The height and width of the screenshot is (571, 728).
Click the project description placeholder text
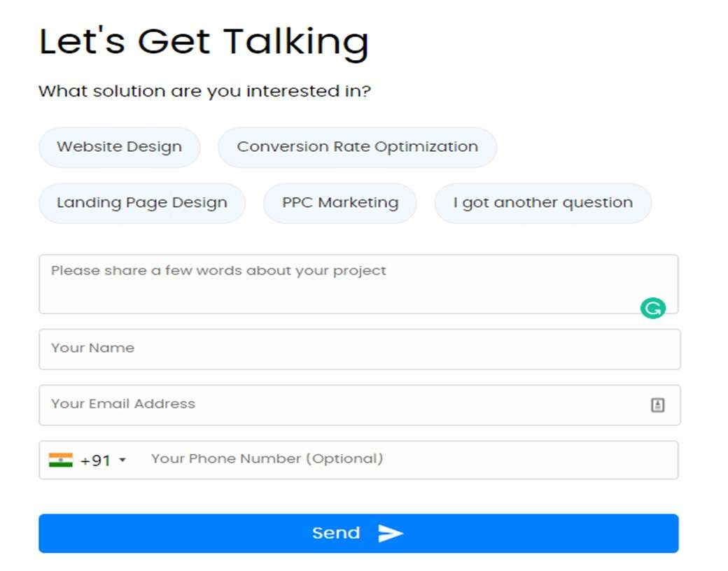[218, 271]
